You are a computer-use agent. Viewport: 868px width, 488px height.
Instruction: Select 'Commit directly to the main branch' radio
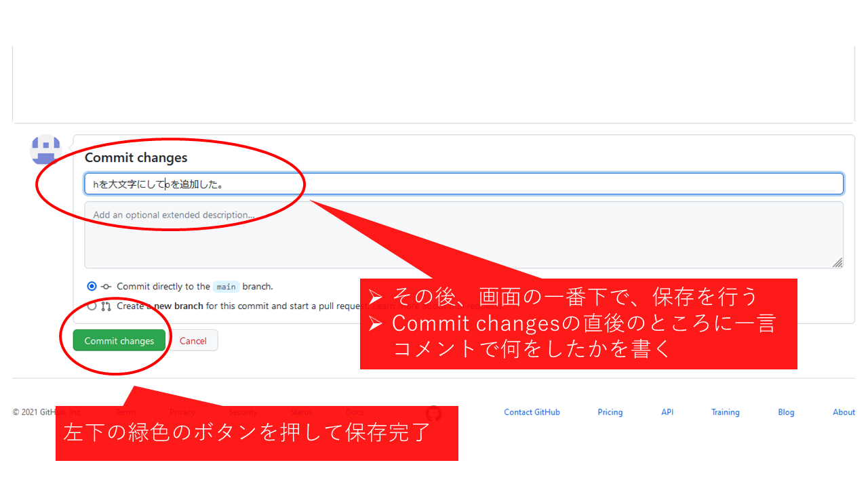(x=92, y=287)
